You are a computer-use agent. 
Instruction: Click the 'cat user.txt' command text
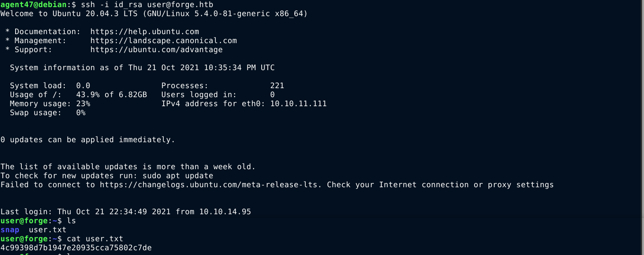[95, 239]
